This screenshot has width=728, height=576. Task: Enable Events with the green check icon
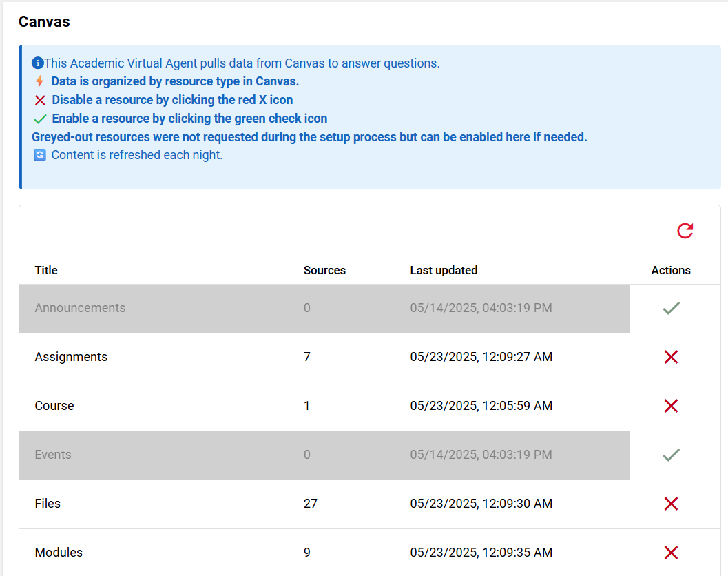click(671, 455)
